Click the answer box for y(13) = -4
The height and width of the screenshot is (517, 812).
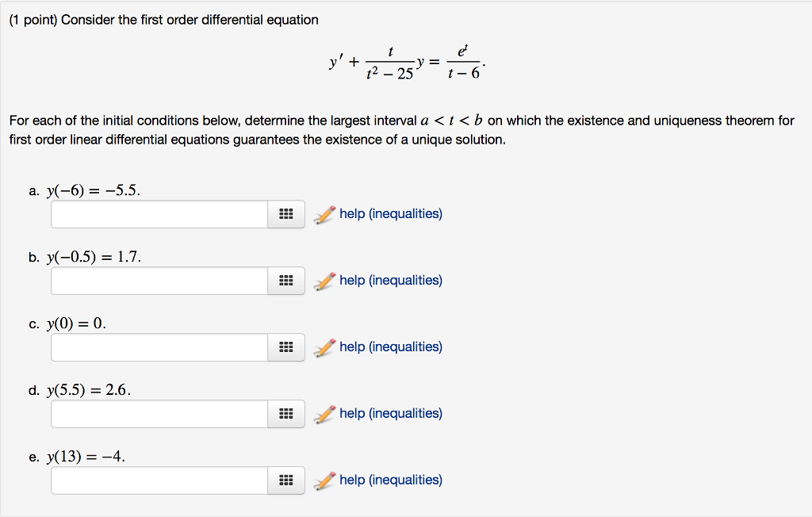pyautogui.click(x=159, y=481)
